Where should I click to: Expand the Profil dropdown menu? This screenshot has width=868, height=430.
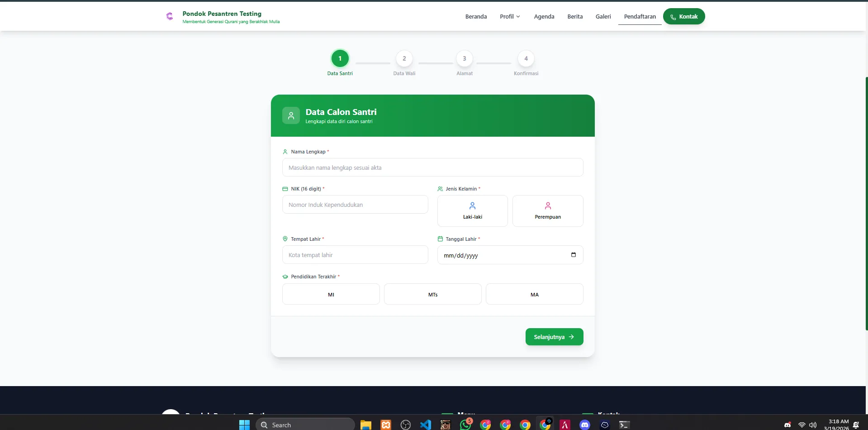click(510, 17)
